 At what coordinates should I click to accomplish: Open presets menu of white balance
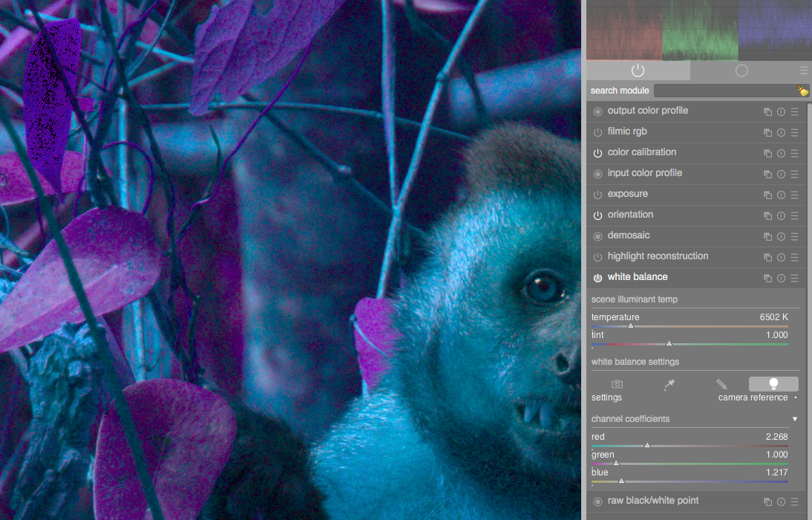794,278
